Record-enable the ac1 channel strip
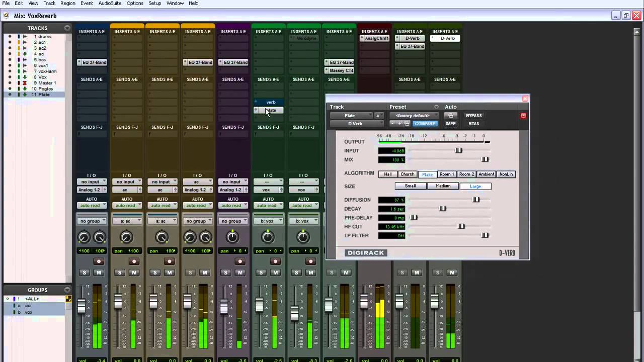This screenshot has width=644, height=362. [x=134, y=261]
